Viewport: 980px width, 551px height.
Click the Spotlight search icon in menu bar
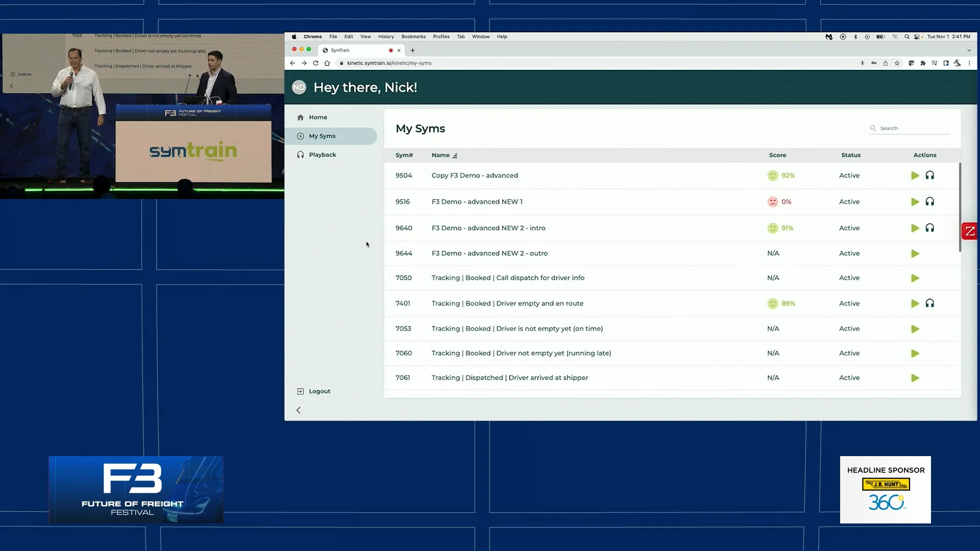pyautogui.click(x=907, y=37)
